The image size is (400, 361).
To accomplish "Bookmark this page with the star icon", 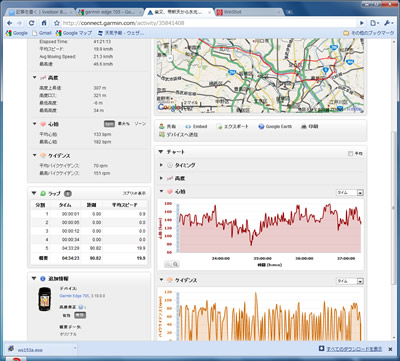I will point(57,23).
